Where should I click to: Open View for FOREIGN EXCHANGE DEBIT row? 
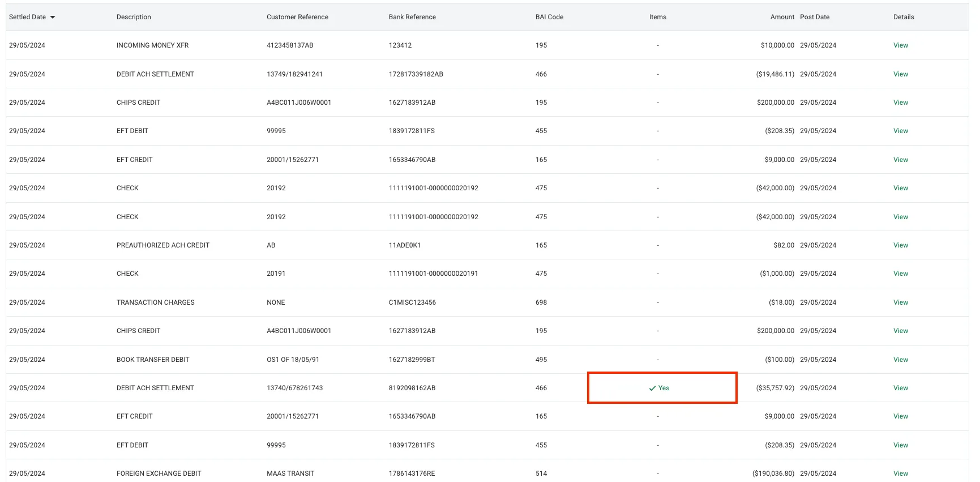click(x=901, y=474)
